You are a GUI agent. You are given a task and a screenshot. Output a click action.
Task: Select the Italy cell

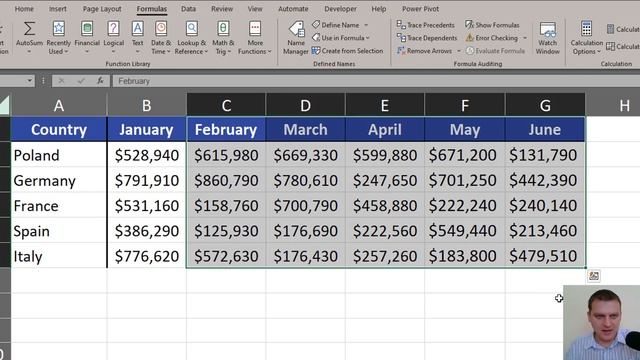point(59,256)
